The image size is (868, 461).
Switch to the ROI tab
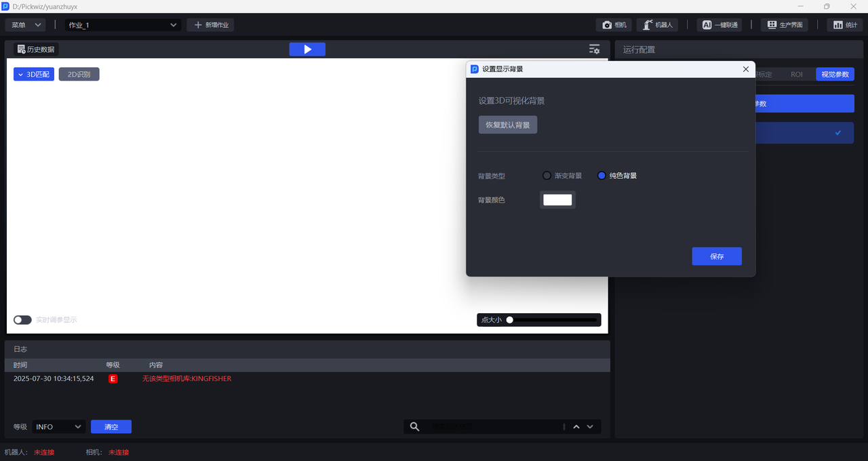point(796,75)
